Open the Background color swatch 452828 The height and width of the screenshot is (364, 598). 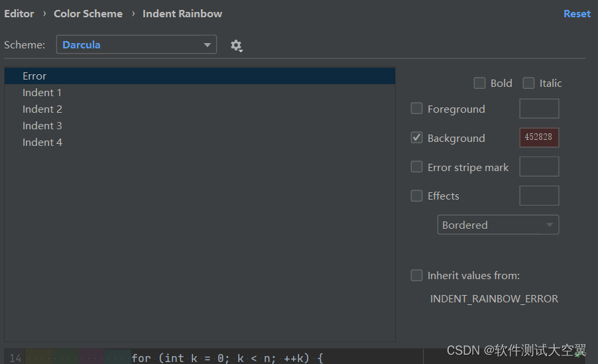coord(539,138)
